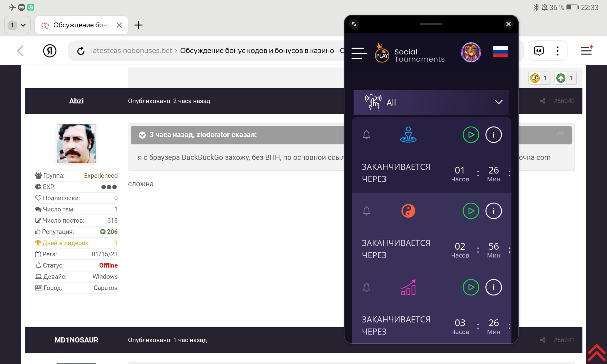This screenshot has width=607, height=364.
Task: Toggle bell notification for first tournament
Action: (x=366, y=135)
